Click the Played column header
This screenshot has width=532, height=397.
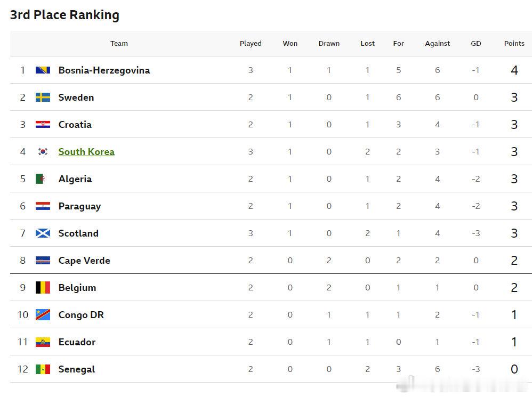pos(251,43)
